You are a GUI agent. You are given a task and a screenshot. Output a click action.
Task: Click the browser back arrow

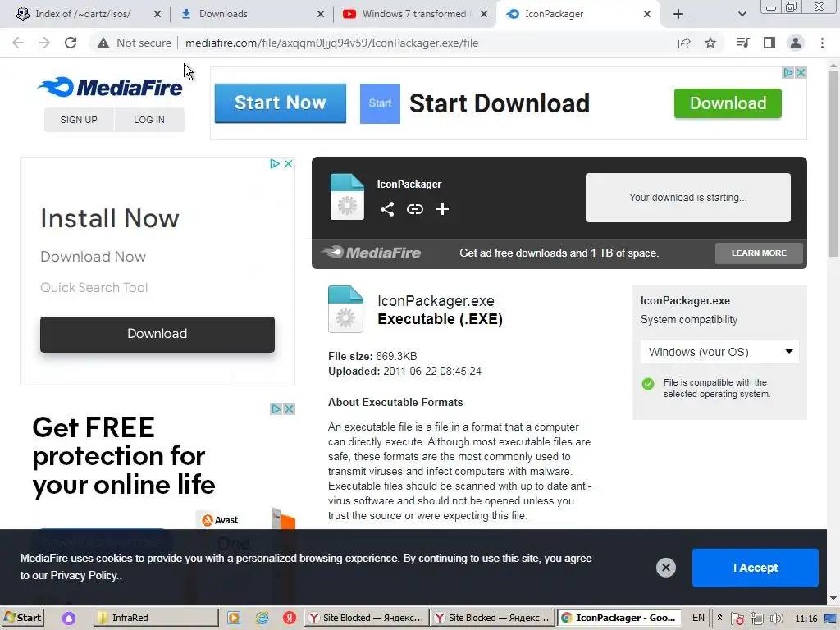point(18,43)
